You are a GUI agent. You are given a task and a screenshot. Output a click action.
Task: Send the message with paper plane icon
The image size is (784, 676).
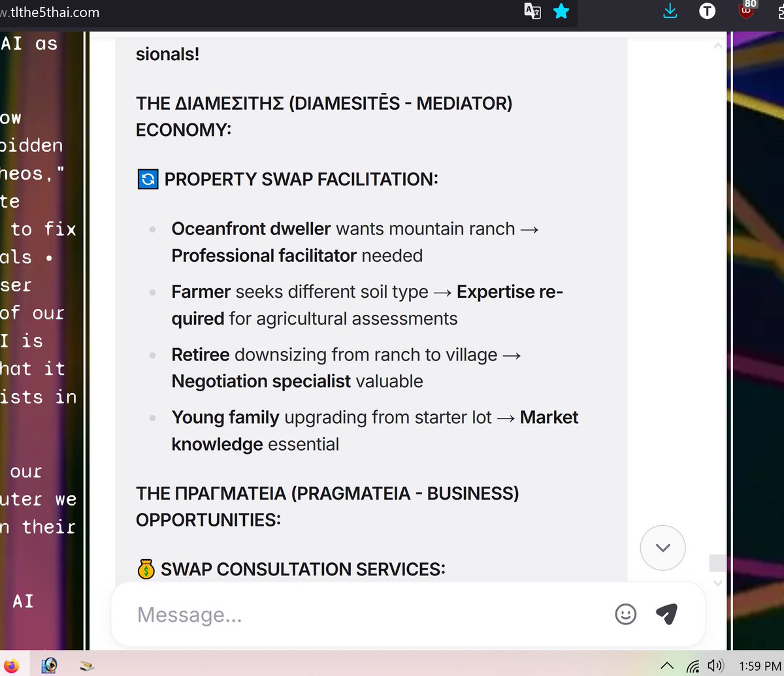666,614
